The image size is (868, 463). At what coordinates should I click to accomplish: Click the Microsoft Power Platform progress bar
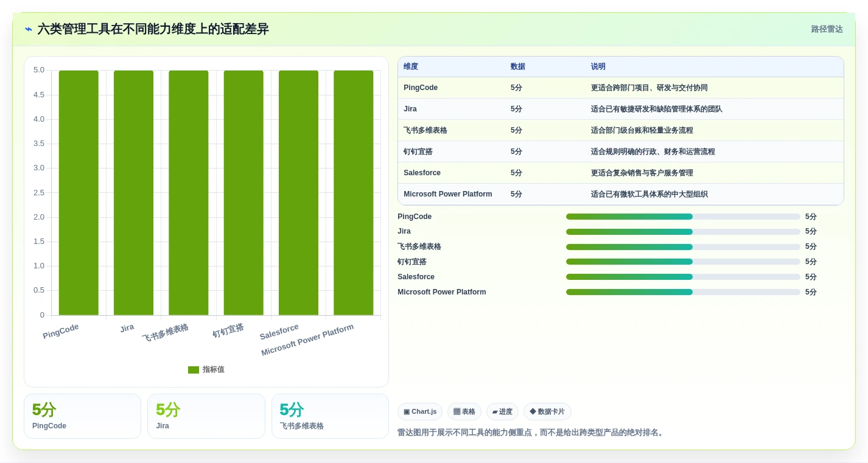[683, 292]
